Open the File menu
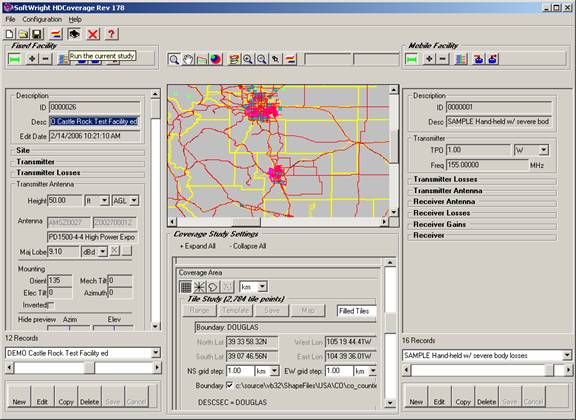 [x=10, y=19]
